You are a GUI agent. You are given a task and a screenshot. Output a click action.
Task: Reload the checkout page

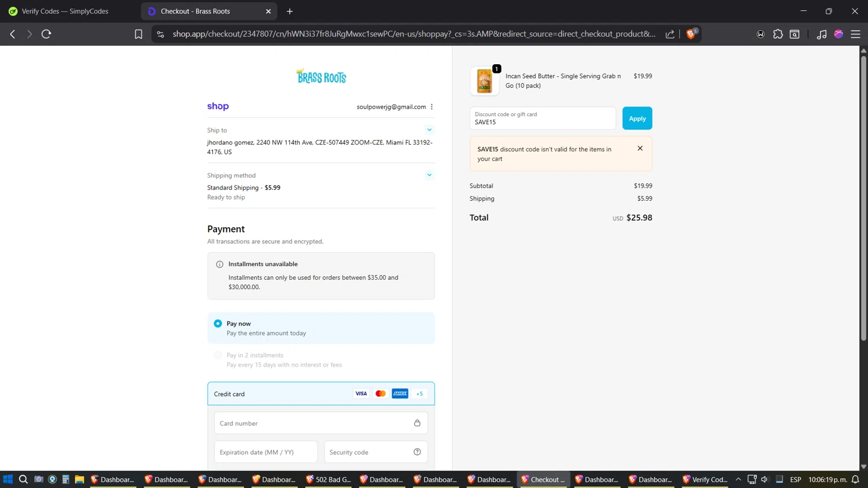(x=46, y=34)
